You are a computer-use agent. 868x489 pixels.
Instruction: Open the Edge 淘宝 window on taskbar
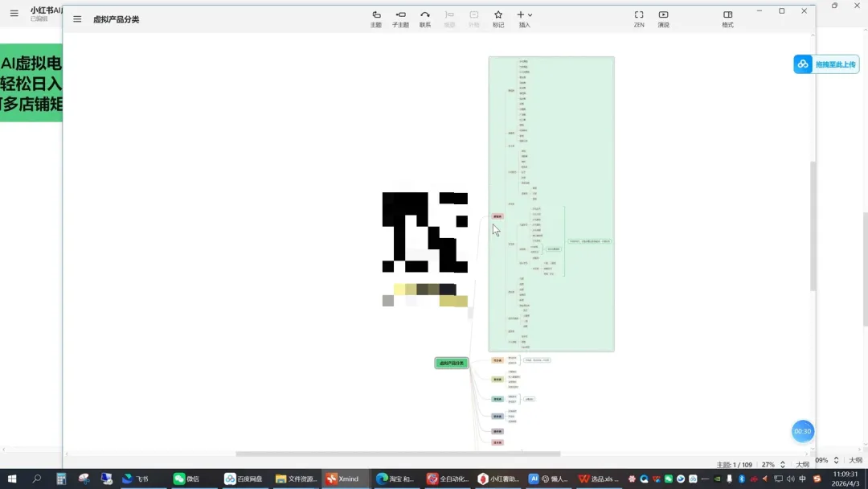(x=395, y=479)
